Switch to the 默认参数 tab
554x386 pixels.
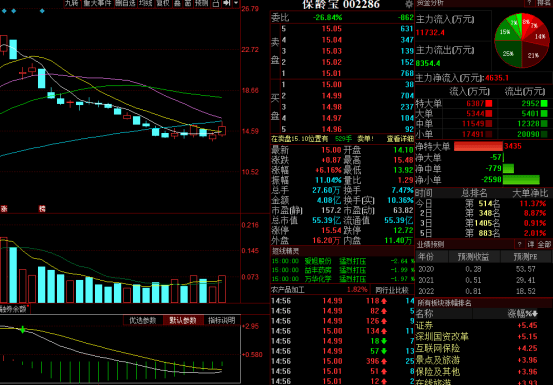[183, 320]
